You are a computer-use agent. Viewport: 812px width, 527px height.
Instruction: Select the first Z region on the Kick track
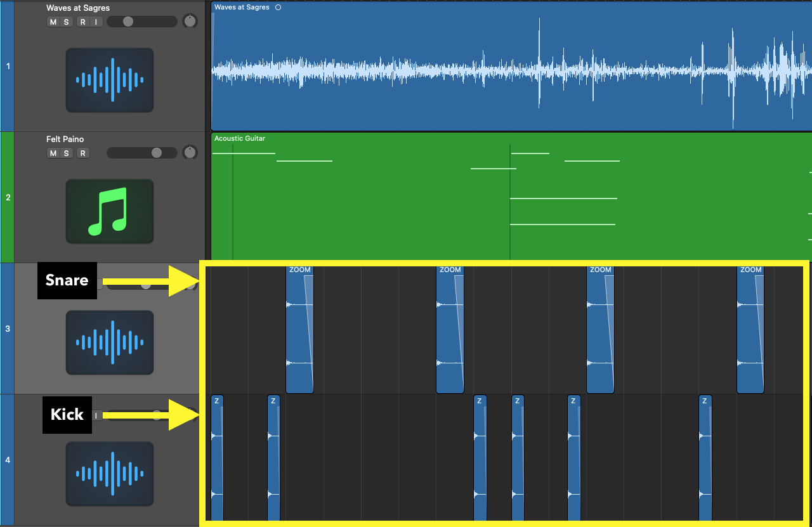tap(217, 457)
